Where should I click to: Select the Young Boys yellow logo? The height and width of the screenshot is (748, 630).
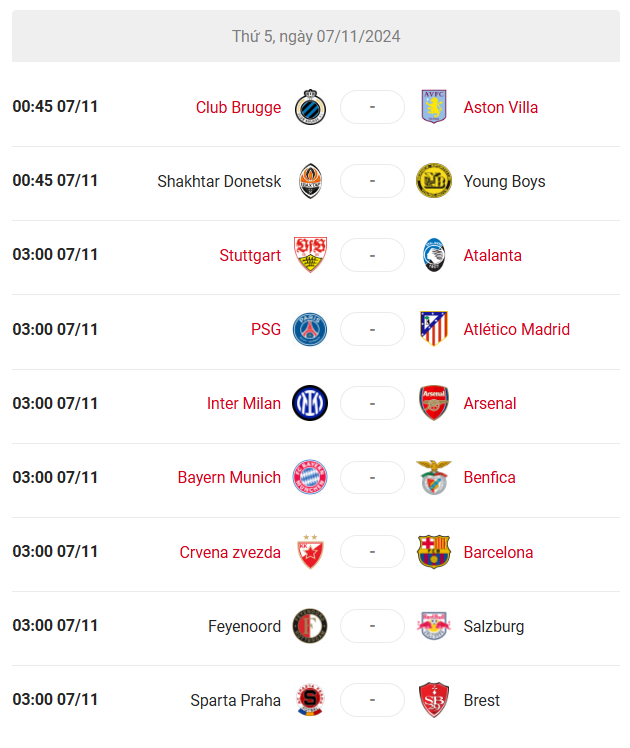click(x=434, y=181)
